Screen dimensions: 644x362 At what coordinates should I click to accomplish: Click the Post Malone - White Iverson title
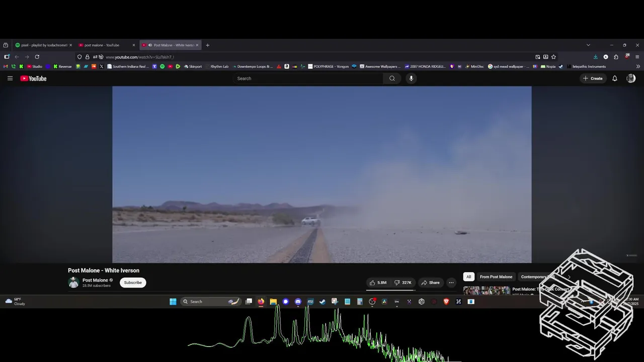[x=104, y=270]
